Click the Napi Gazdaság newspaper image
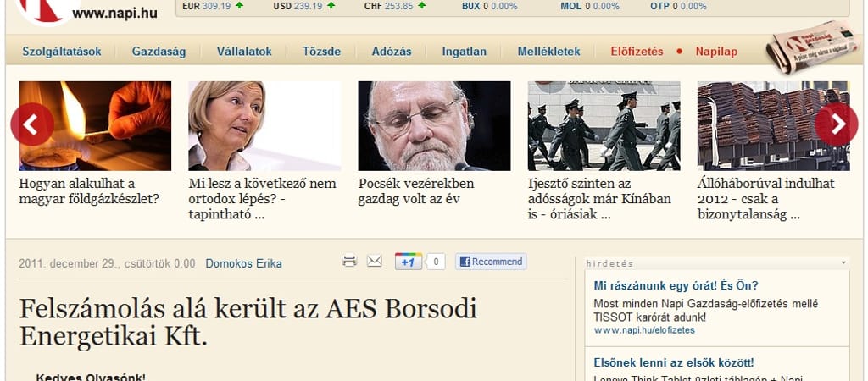Viewport: 868px width, 381px height. click(814, 47)
